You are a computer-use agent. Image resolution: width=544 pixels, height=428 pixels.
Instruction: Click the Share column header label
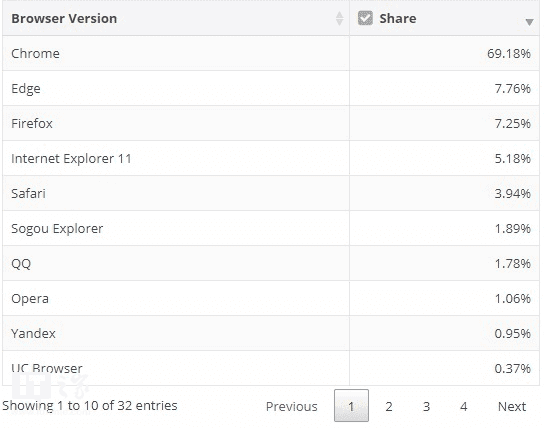click(398, 18)
